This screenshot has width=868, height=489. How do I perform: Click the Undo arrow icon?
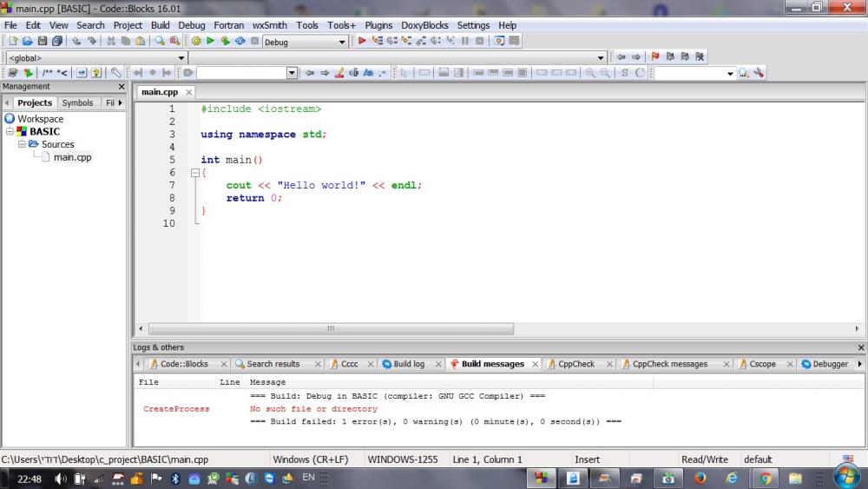76,41
